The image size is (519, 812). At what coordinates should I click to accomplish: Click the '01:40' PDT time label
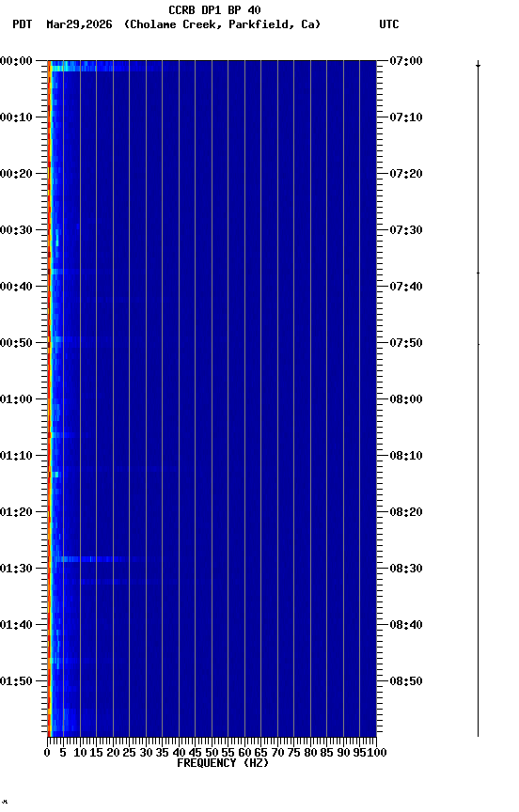coord(16,626)
